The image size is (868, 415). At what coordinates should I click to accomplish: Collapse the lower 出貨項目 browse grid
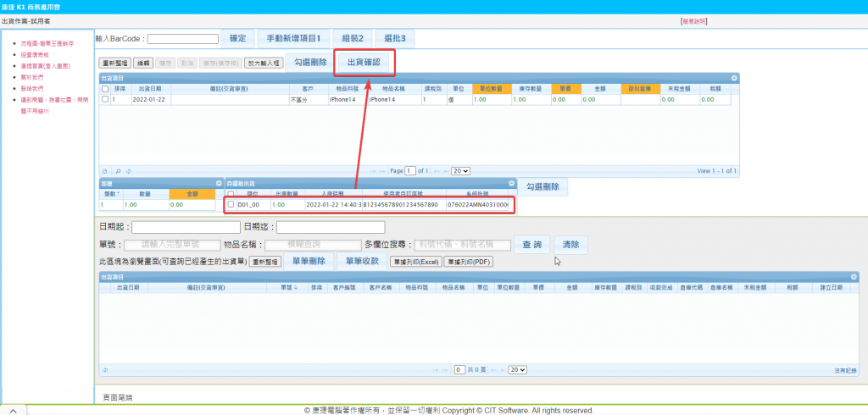[853, 276]
